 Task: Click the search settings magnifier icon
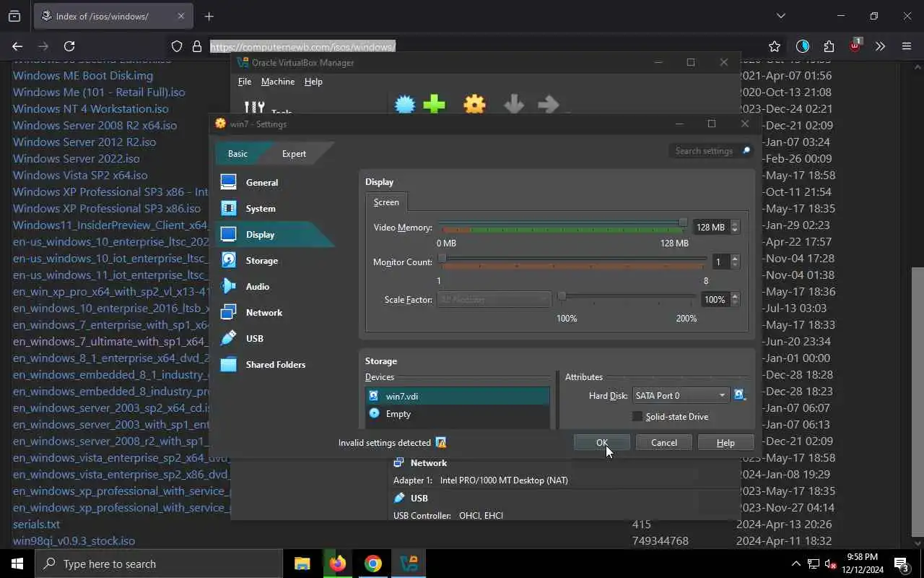point(746,150)
